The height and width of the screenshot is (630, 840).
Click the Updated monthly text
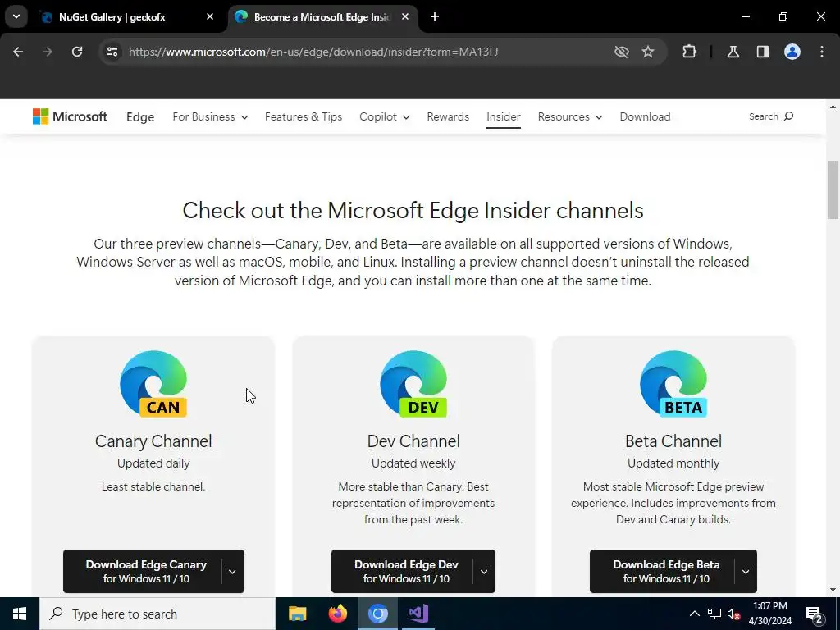click(x=673, y=463)
